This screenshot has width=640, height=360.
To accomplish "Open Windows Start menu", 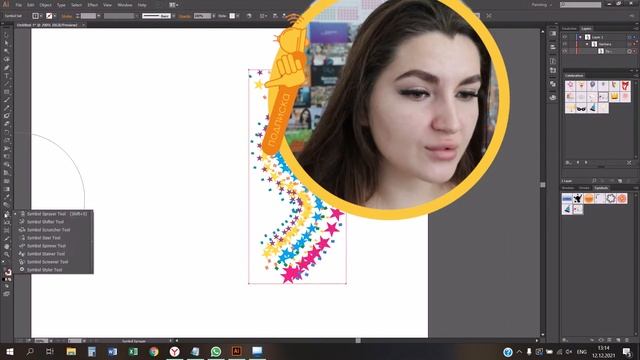I will pyautogui.click(x=9, y=351).
